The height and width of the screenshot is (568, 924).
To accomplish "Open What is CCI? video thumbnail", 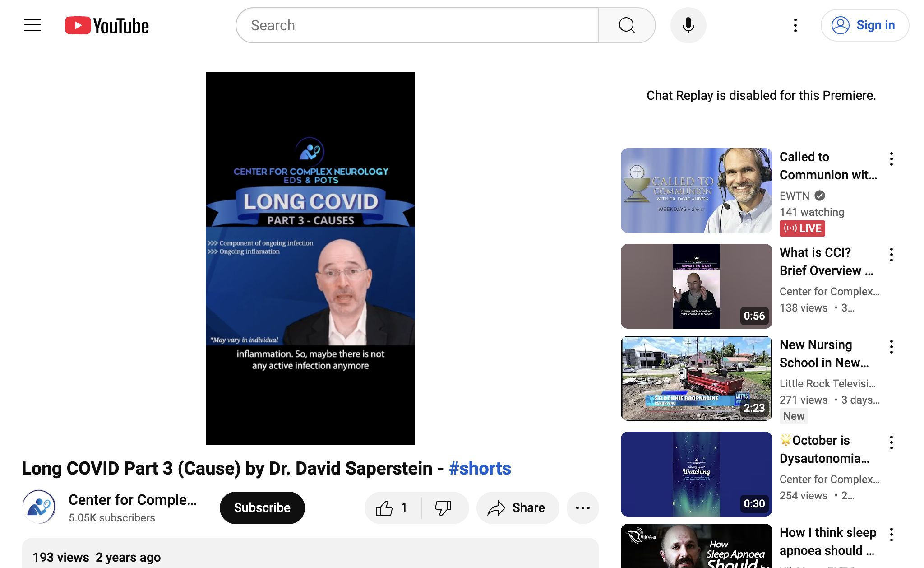I will (697, 286).
